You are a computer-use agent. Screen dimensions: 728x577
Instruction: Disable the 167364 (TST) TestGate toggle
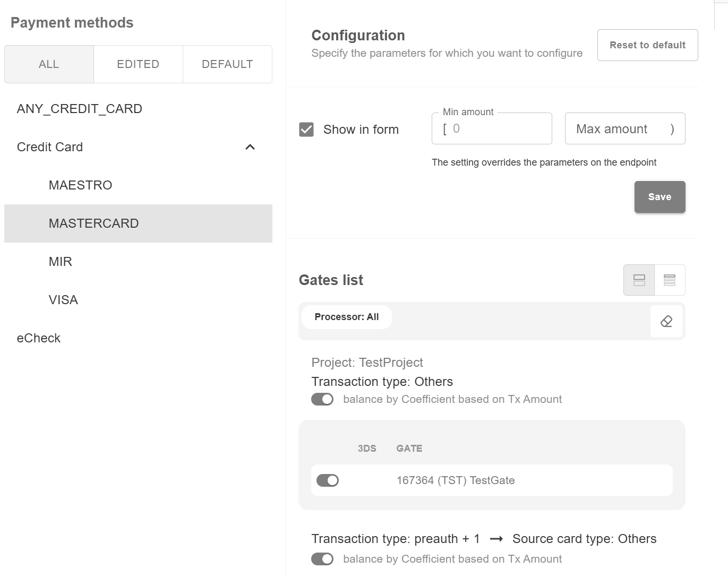328,480
